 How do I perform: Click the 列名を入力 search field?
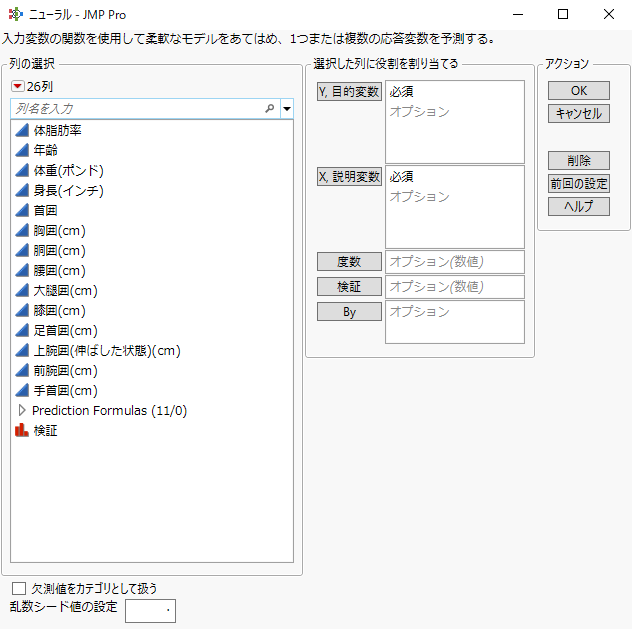[x=145, y=109]
